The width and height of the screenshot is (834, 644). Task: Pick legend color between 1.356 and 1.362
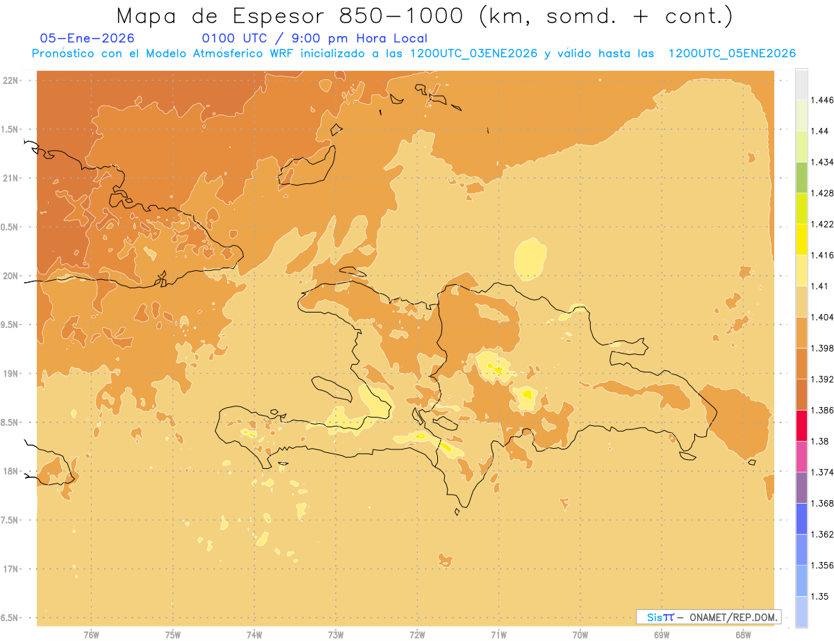point(801,550)
